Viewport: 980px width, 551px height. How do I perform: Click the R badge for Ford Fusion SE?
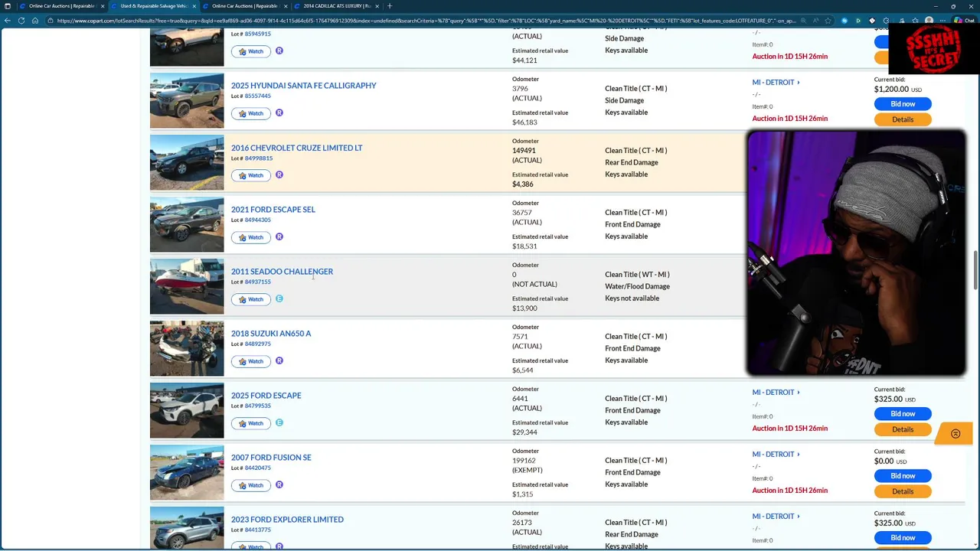click(x=279, y=485)
